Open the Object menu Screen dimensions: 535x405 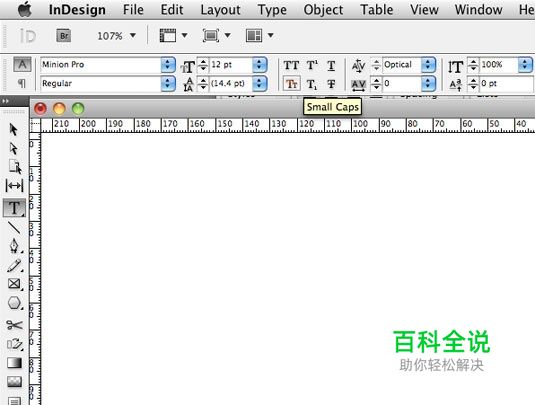tap(323, 10)
